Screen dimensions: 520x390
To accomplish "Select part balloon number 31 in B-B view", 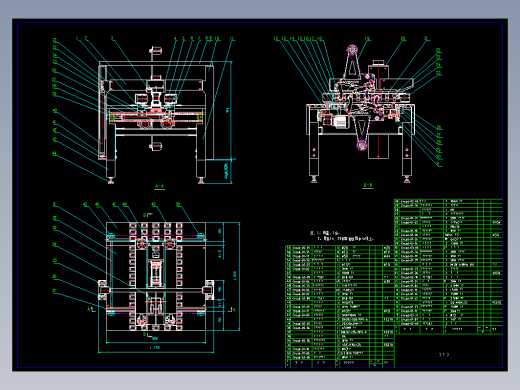I will (438, 164).
